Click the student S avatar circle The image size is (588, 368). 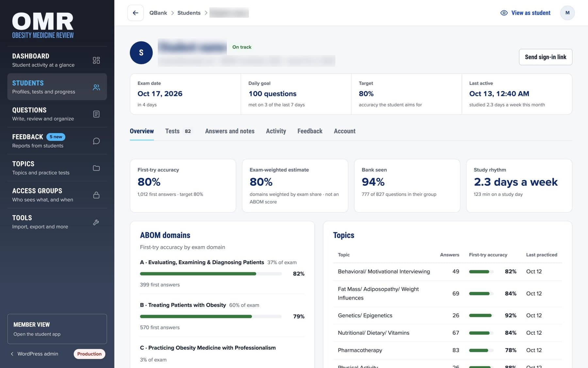[141, 53]
